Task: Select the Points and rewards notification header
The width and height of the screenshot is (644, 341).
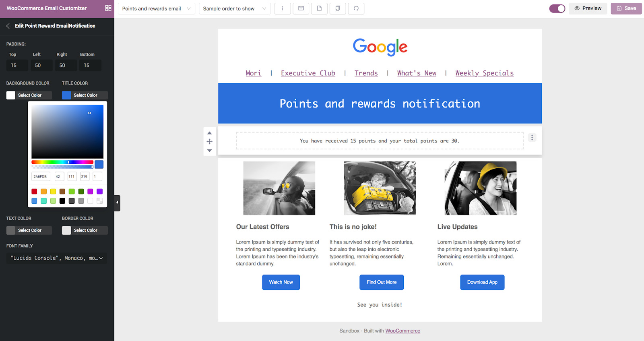Action: 380,103
